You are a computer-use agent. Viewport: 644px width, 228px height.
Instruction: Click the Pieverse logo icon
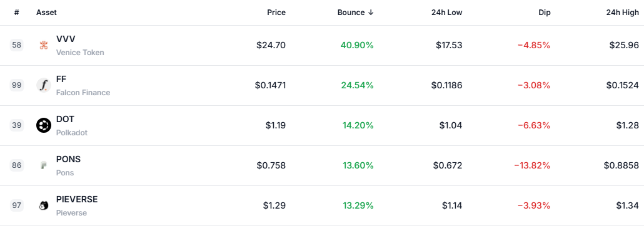click(44, 205)
